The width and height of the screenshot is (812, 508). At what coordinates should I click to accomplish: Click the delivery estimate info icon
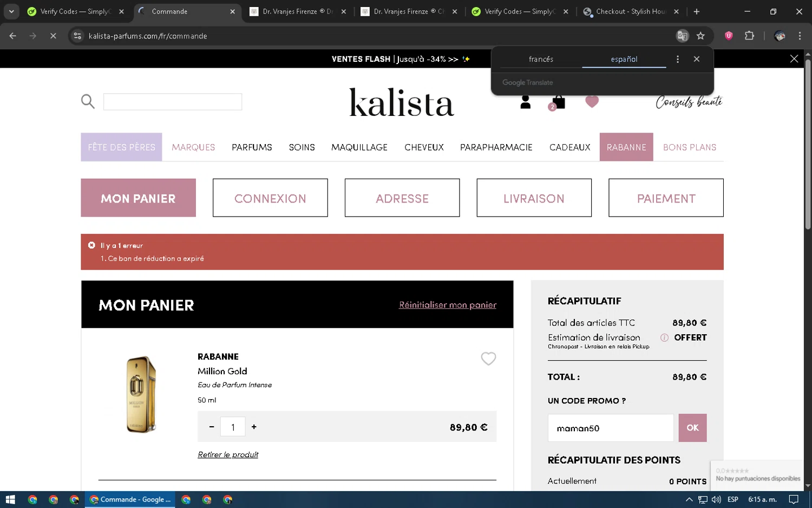[664, 337]
